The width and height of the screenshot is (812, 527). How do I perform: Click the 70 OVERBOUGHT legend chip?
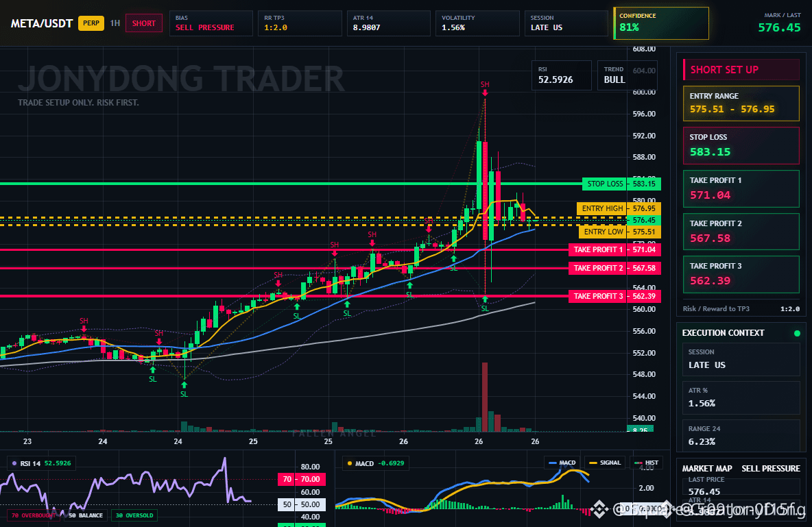[x=33, y=515]
